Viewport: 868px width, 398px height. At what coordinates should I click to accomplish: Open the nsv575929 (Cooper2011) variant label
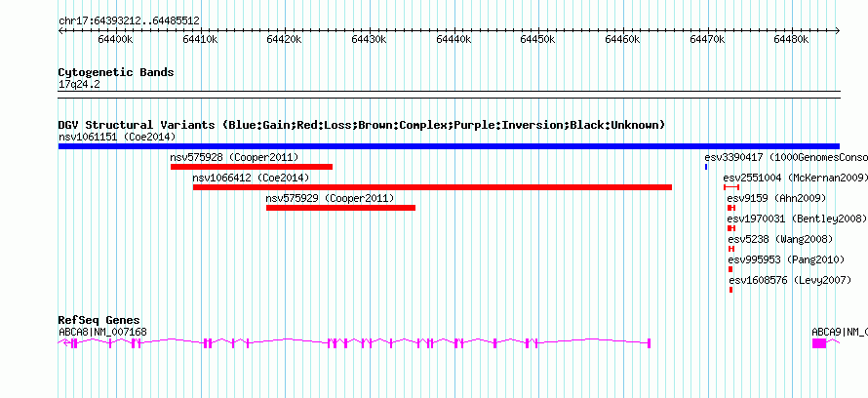coord(330,198)
